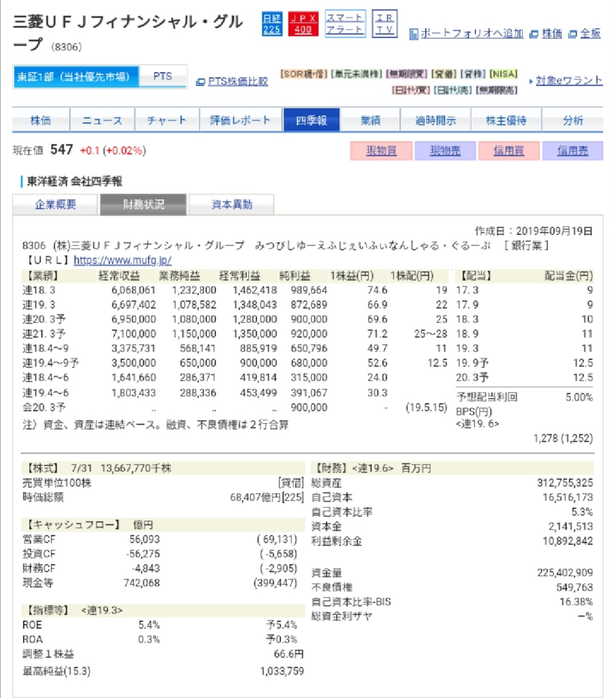The height and width of the screenshot is (698, 616).
Task: Click the price change +0.1 (+0.02%)
Action: (x=113, y=151)
